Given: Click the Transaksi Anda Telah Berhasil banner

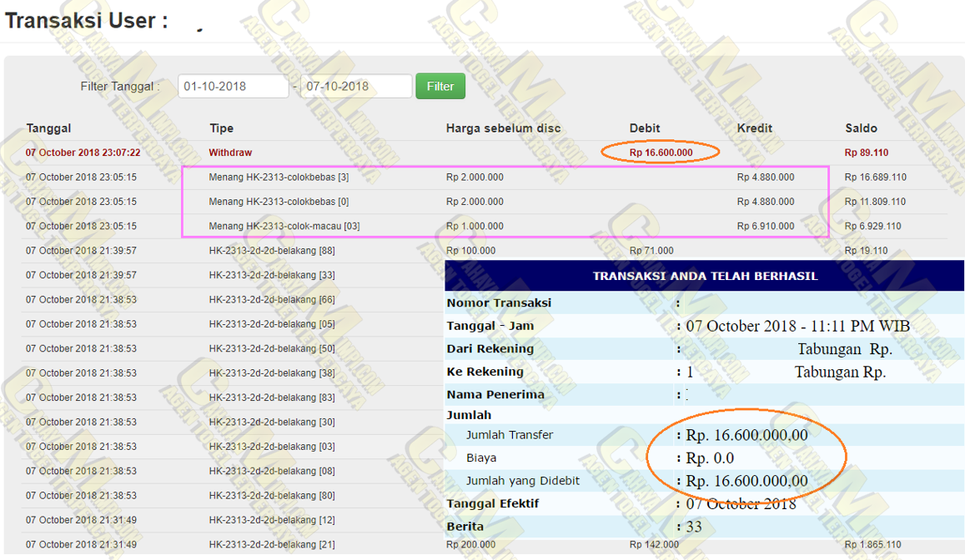Looking at the screenshot, I should 705,276.
